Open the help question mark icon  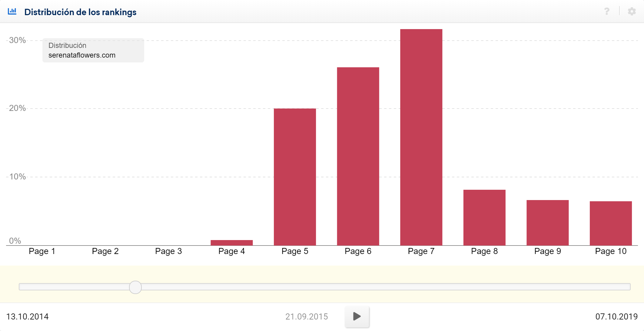point(607,12)
